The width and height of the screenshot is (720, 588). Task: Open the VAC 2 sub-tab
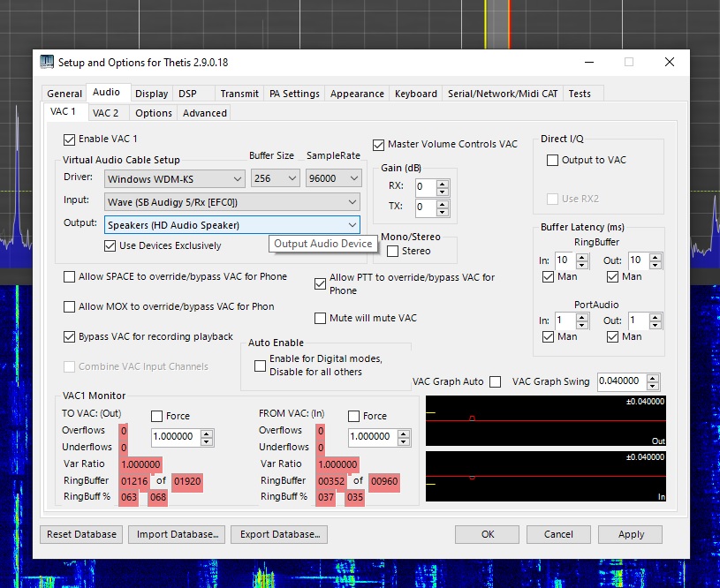(106, 113)
